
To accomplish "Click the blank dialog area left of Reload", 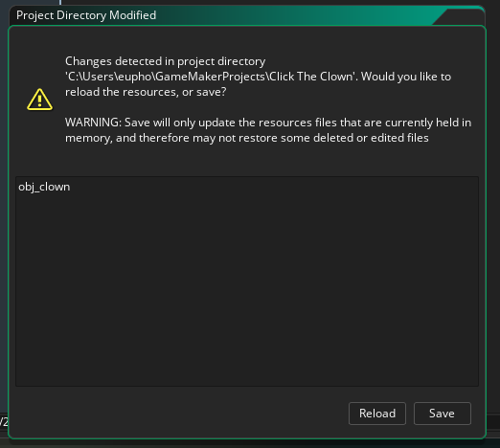I will click(179, 414).
